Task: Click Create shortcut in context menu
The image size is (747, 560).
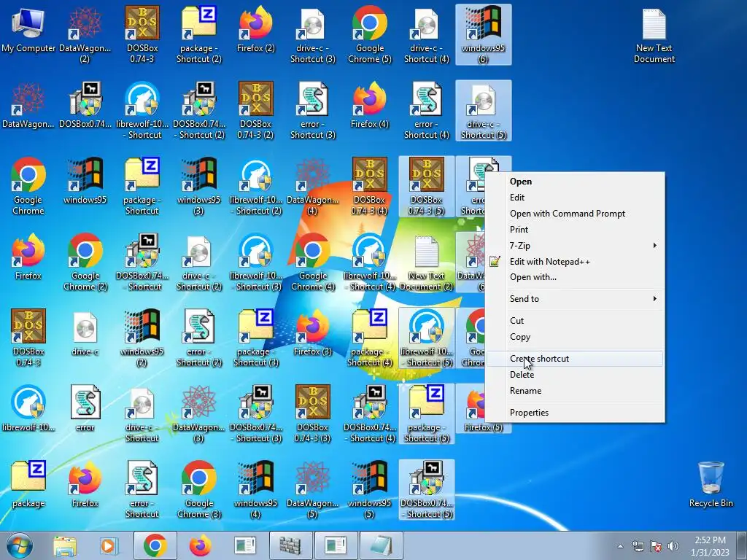Action: tap(575, 359)
